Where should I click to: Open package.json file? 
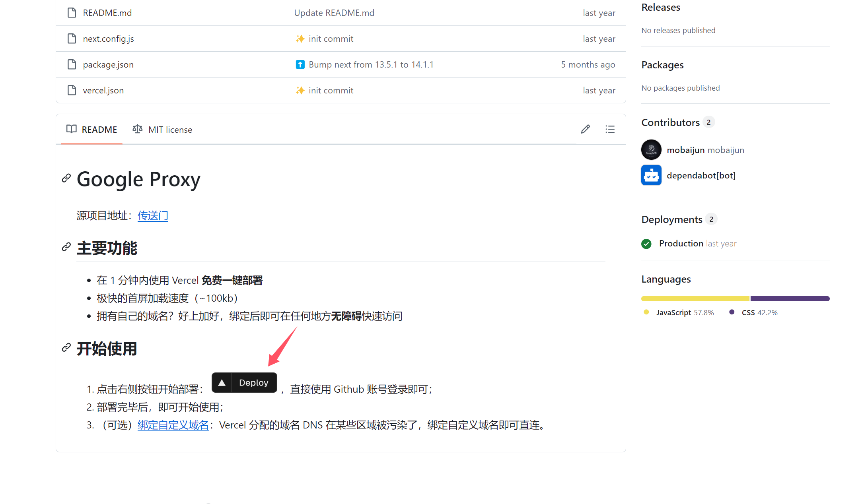tap(108, 64)
